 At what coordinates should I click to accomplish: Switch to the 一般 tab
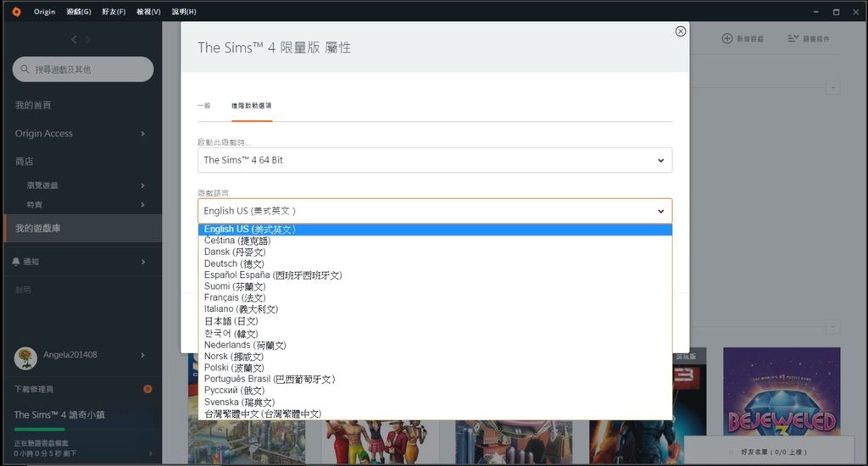(203, 106)
